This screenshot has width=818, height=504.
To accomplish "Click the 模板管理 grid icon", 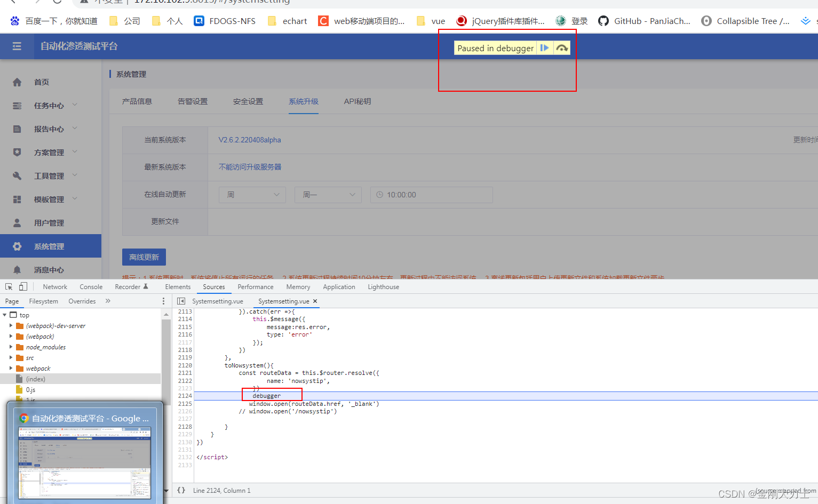I will tap(17, 199).
